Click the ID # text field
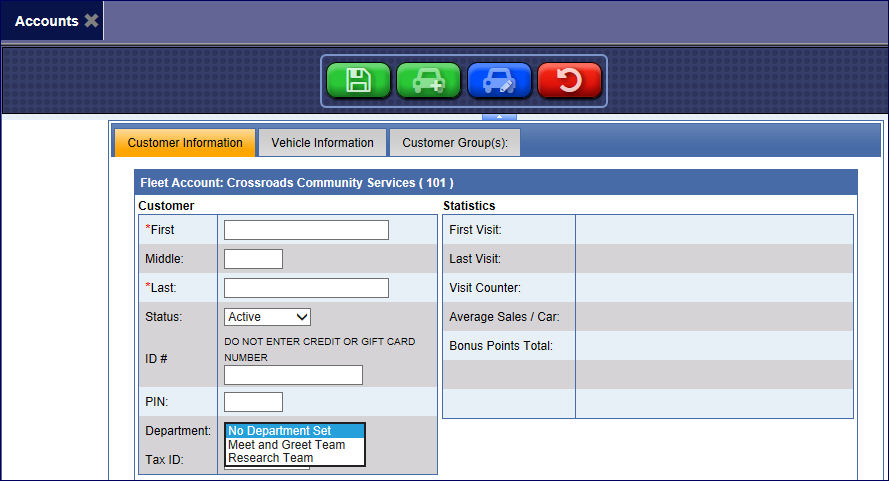This screenshot has width=889, height=481. coord(293,375)
